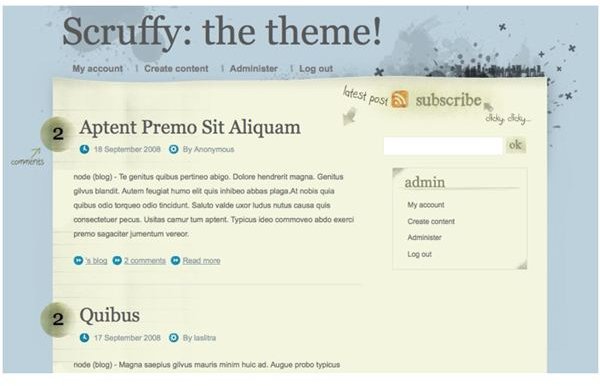Click the arrow icon before 's blog
The image size is (600, 386).
[x=78, y=261]
